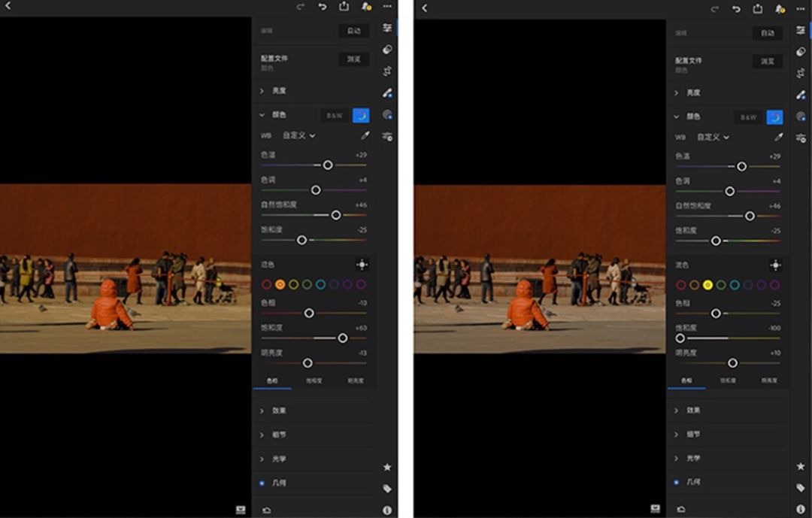
Task: Click the 色温 slider handle in left panel
Action: click(x=328, y=165)
